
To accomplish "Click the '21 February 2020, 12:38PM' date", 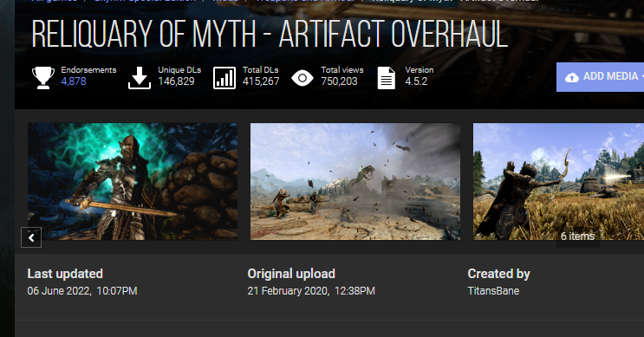I will pos(311,291).
